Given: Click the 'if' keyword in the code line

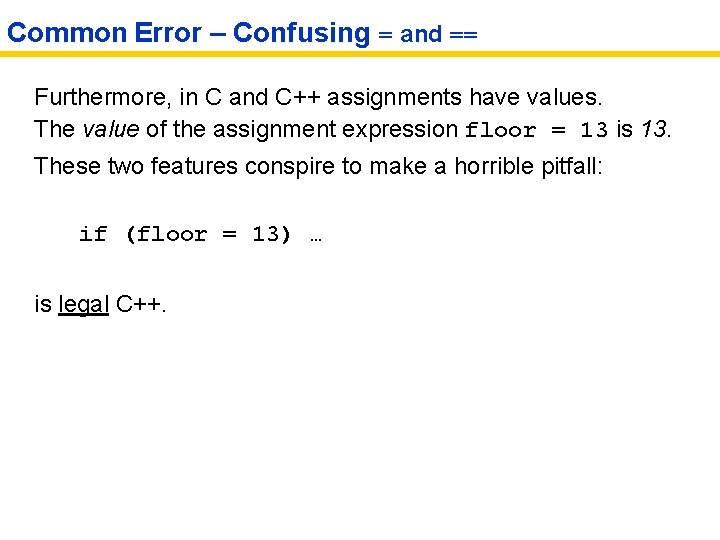Looking at the screenshot, I should pyautogui.click(x=93, y=234).
